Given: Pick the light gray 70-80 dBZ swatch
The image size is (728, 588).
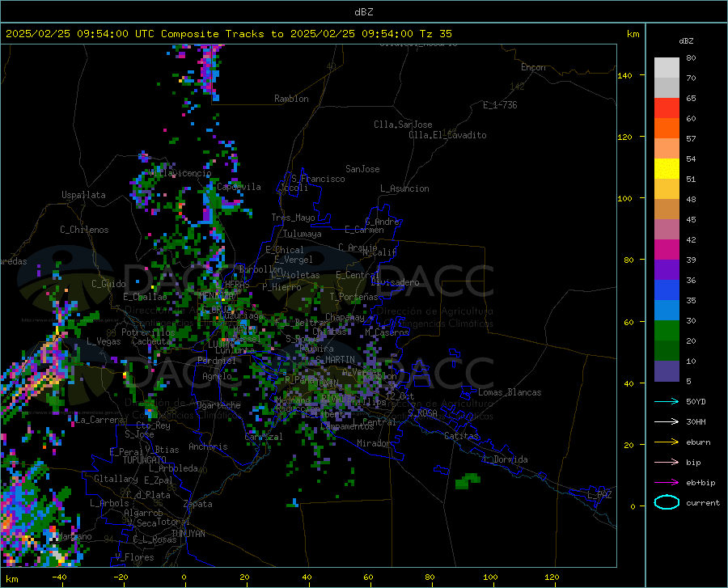Looking at the screenshot, I should [x=667, y=68].
